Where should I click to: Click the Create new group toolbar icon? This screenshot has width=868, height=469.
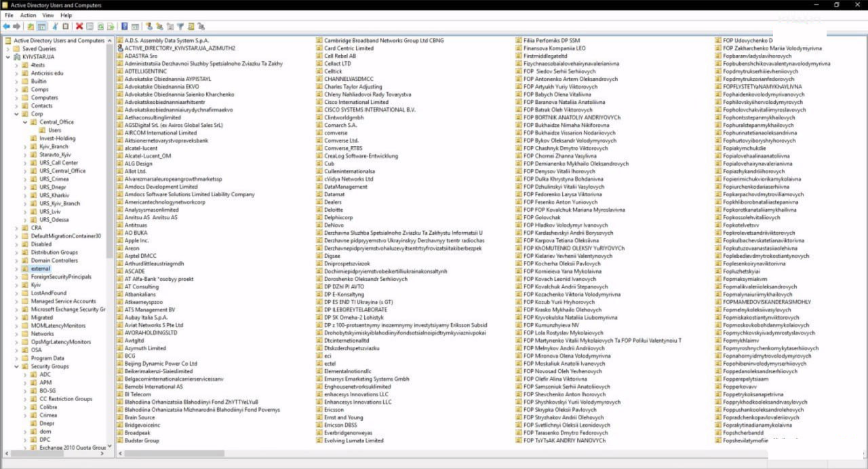160,26
